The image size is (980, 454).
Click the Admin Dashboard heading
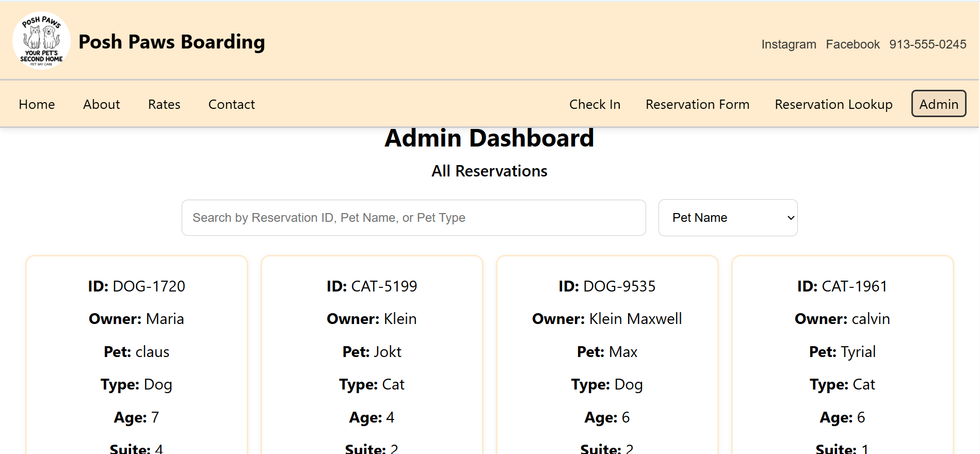point(489,138)
